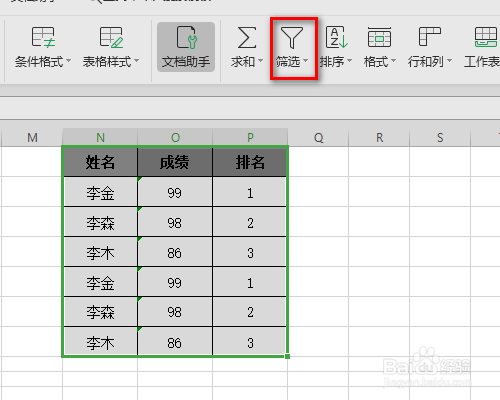This screenshot has height=400, width=500.
Task: Select column Q header
Action: (x=318, y=137)
